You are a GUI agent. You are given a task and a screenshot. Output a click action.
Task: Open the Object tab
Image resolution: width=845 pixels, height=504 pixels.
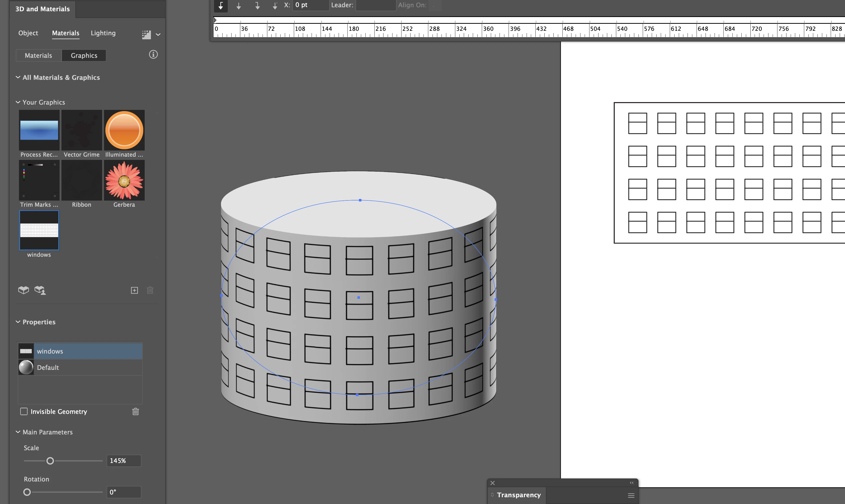[x=28, y=33]
